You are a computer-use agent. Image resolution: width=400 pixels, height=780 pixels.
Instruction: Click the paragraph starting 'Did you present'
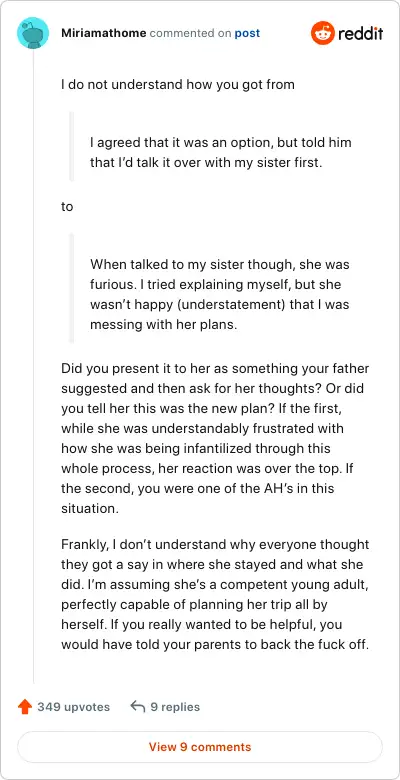pyautogui.click(x=215, y=440)
